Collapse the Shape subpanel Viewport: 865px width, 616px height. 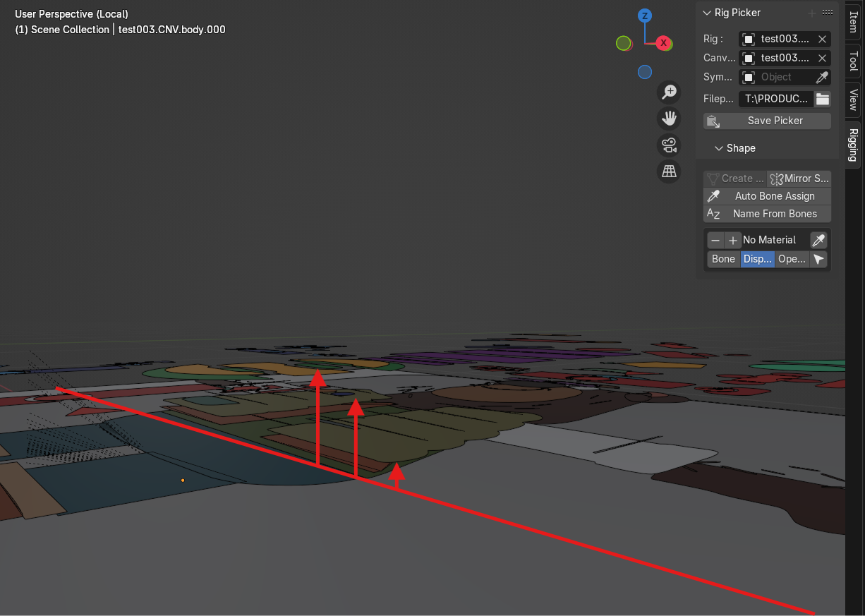(x=719, y=148)
